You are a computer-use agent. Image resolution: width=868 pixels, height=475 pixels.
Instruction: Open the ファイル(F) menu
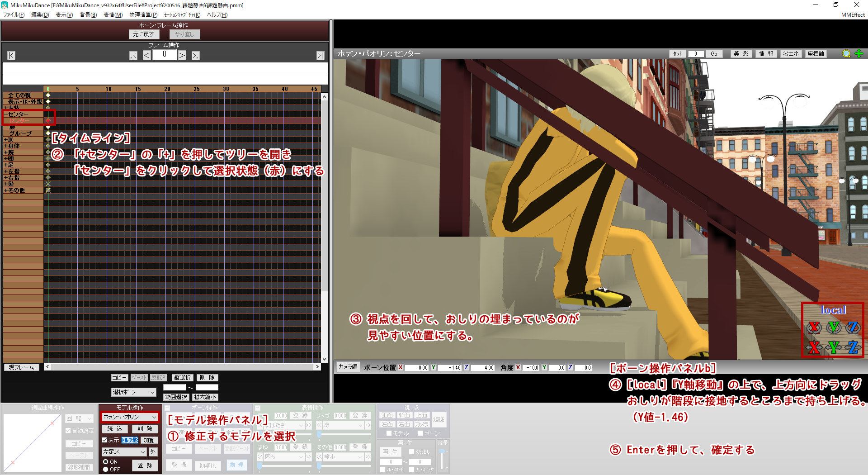point(14,15)
